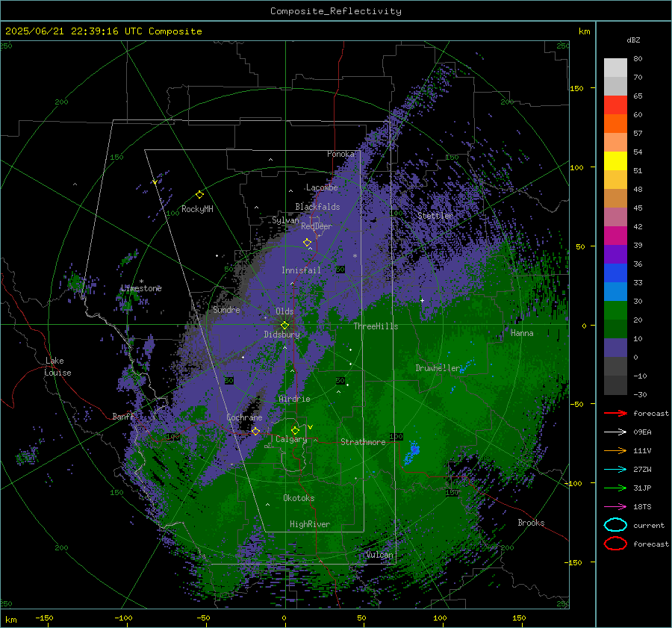Image resolution: width=672 pixels, height=628 pixels.
Task: Click the yellow diamond marker above RockyMH
Action: [199, 195]
